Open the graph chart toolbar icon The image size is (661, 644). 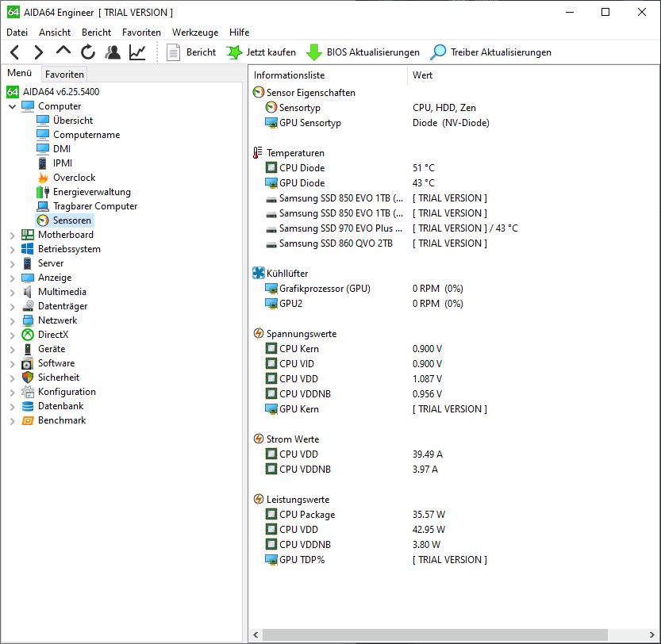click(x=137, y=52)
